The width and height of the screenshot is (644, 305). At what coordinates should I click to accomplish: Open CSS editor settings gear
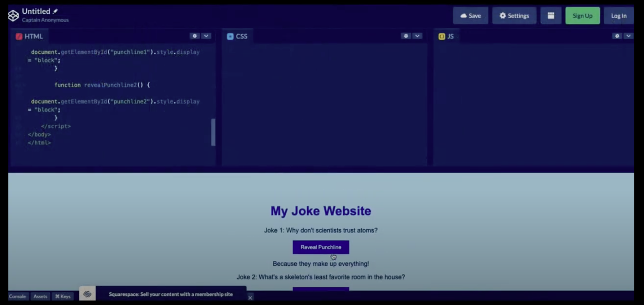click(406, 36)
